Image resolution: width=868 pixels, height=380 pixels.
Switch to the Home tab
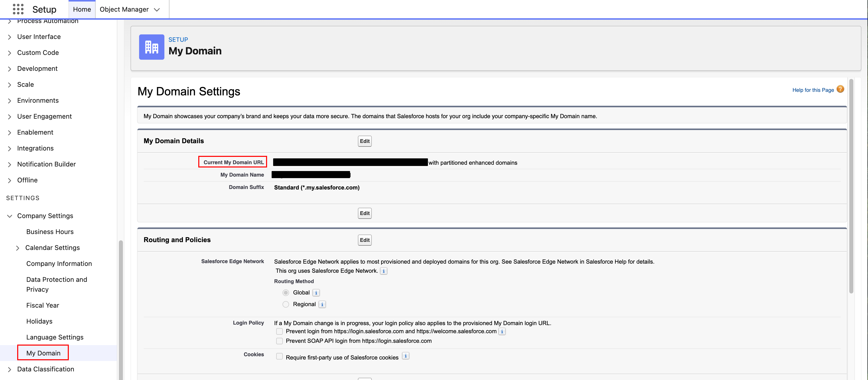81,9
